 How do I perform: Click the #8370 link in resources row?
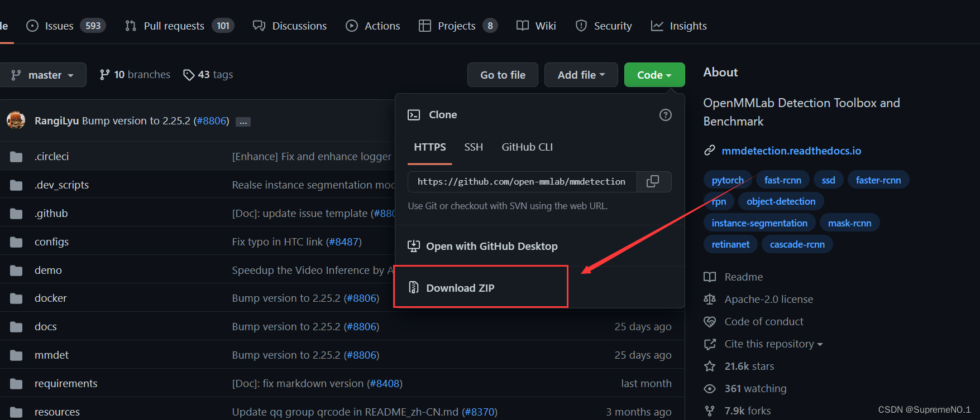479,412
